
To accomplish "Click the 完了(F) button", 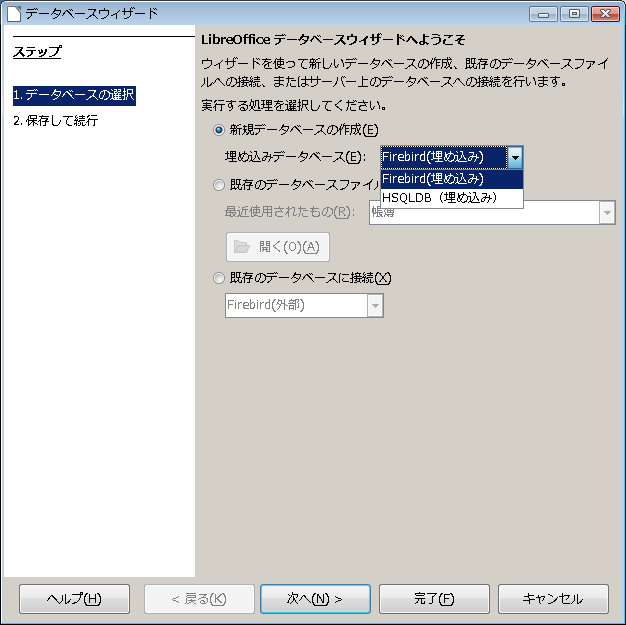I will click(434, 599).
